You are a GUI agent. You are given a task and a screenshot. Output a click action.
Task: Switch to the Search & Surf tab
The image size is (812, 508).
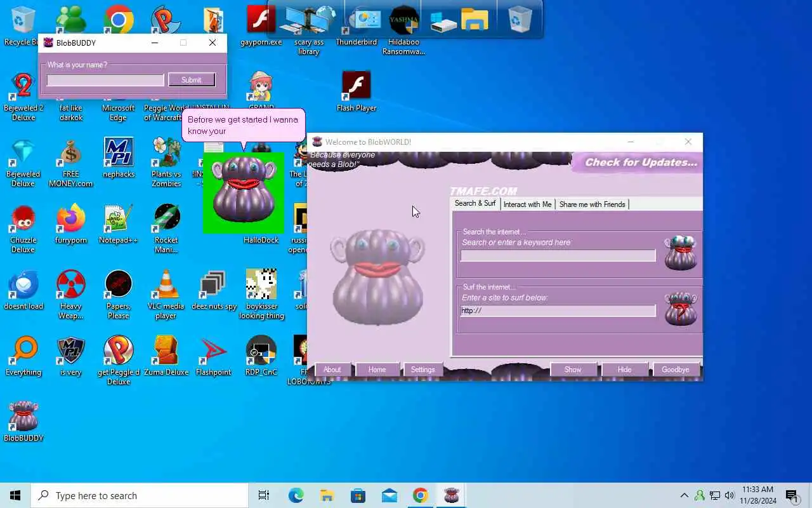click(475, 204)
